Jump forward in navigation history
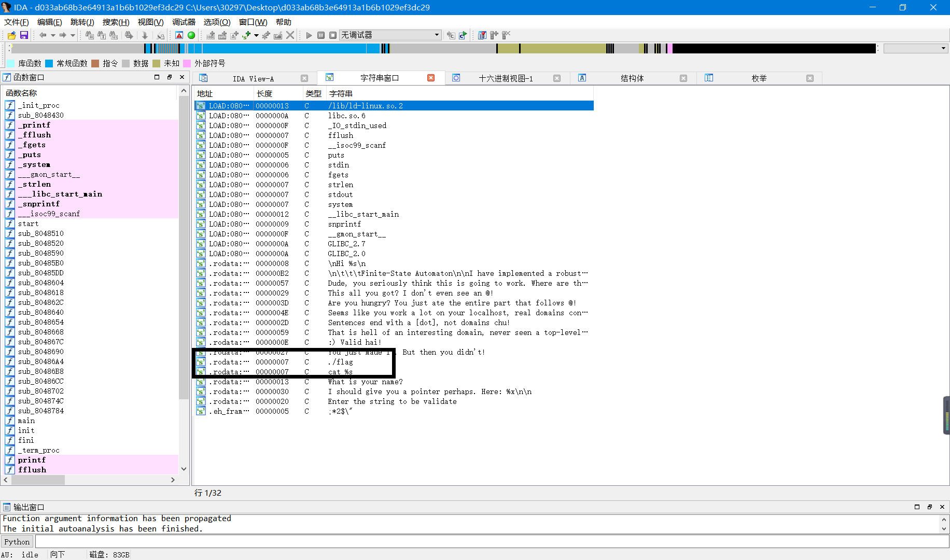Screen dimensions: 950x560 (x=63, y=35)
